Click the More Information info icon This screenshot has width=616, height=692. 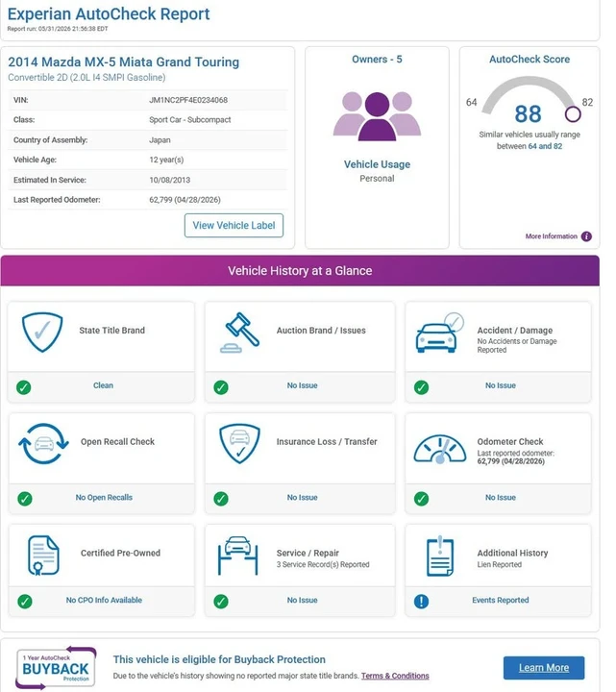[586, 236]
